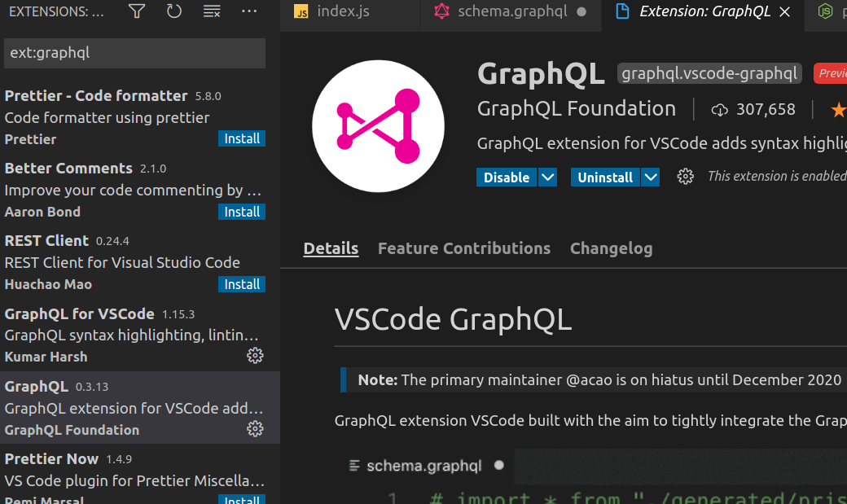Open the Changelog tab
This screenshot has width=847, height=504.
click(611, 248)
